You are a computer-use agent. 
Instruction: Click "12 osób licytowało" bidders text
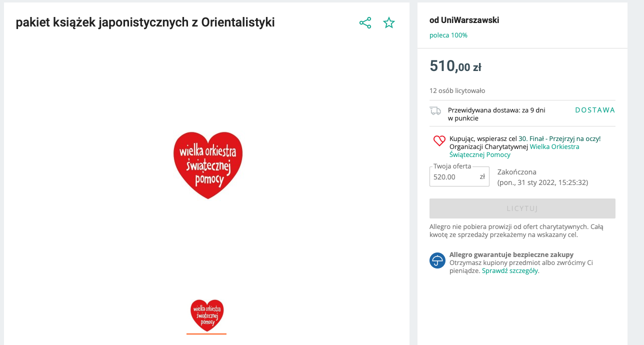pyautogui.click(x=457, y=91)
